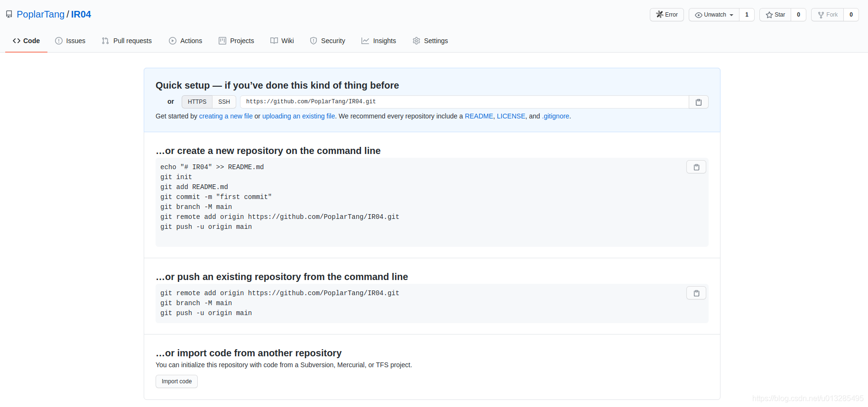
Task: Click the Import code button
Action: tap(176, 381)
